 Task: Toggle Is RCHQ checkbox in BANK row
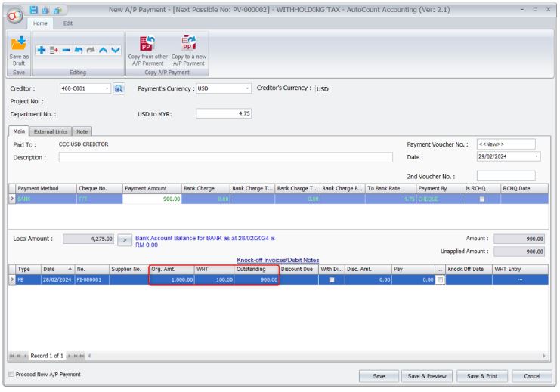coord(482,199)
